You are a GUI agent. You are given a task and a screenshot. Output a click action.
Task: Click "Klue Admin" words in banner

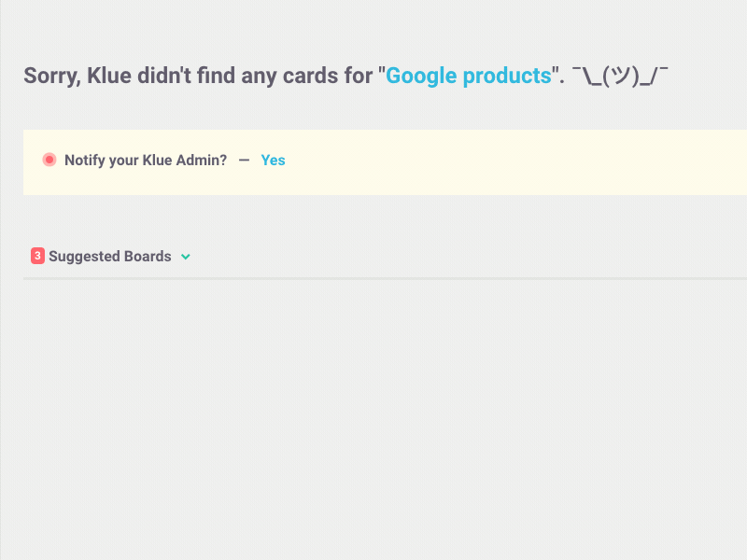coord(185,161)
